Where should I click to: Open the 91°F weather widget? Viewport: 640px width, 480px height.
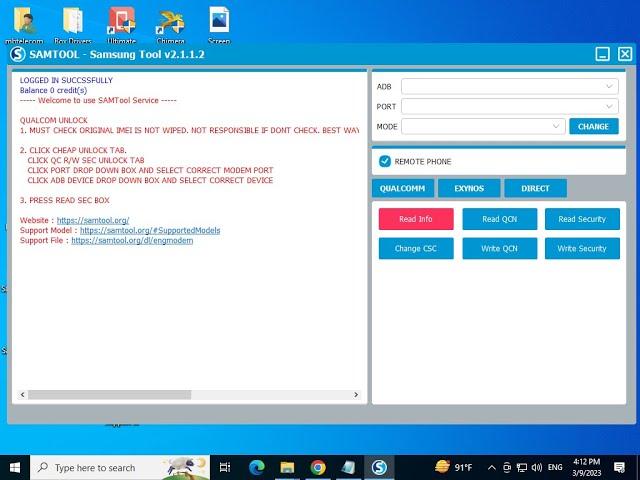pos(453,467)
